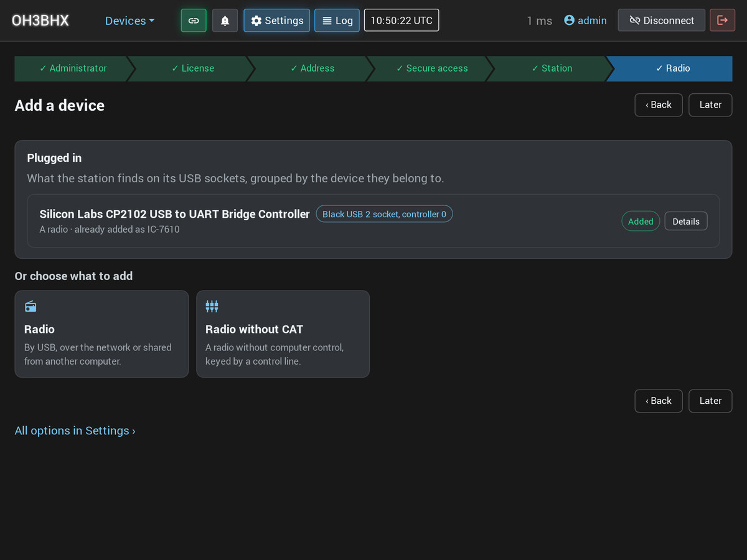The height and width of the screenshot is (560, 747).
Task: Show Details for the CP2102 device
Action: [686, 222]
